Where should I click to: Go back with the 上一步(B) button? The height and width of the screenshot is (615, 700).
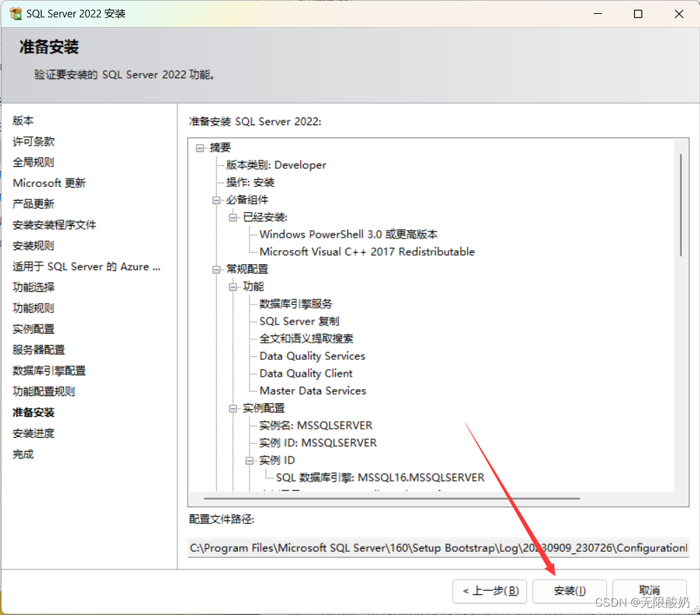(x=489, y=591)
